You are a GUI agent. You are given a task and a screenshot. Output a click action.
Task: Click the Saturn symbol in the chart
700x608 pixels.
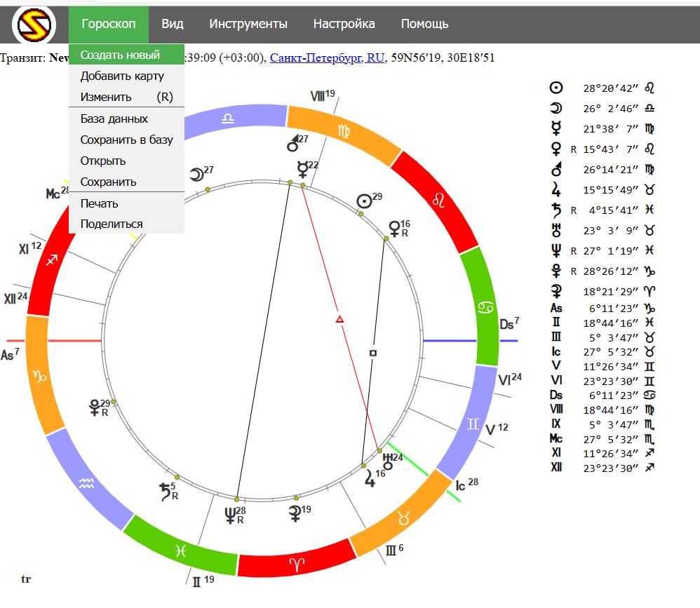166,492
